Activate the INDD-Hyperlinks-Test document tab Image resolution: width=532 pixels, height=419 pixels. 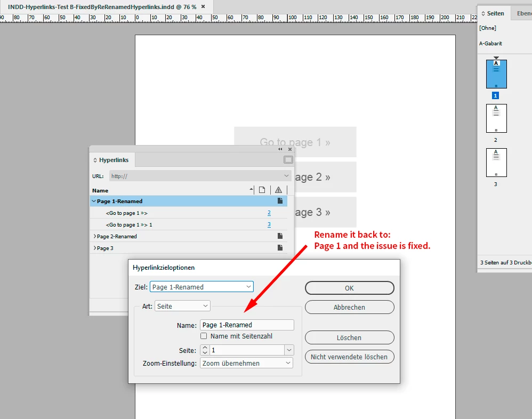tap(102, 7)
